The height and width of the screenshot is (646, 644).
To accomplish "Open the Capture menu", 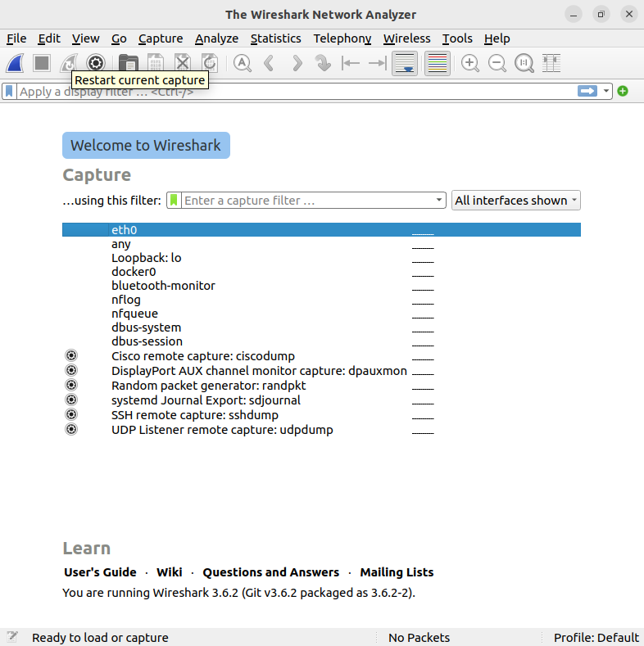I will click(x=161, y=38).
